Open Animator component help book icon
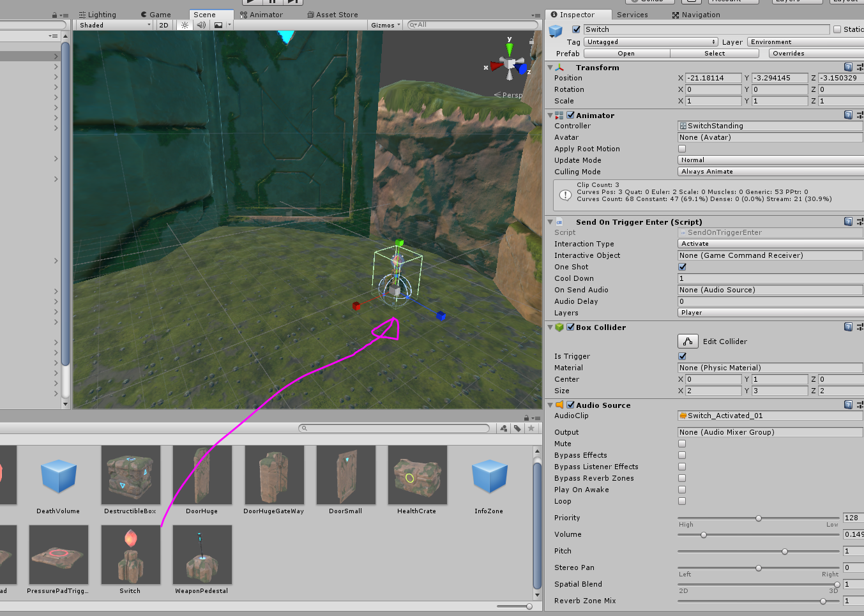This screenshot has width=864, height=616. pos(848,115)
